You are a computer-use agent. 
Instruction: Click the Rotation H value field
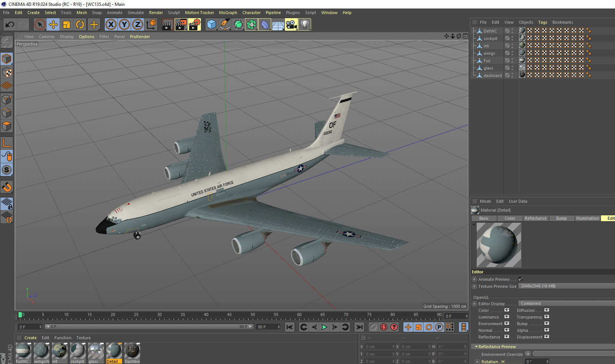pos(537,361)
